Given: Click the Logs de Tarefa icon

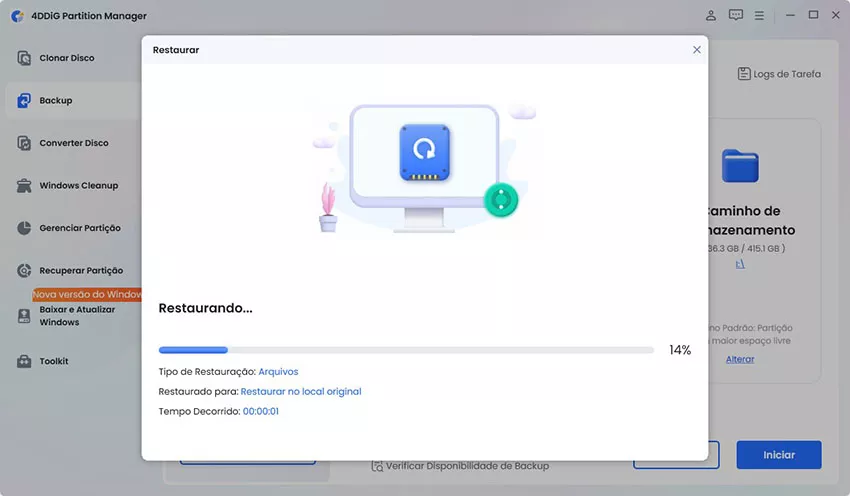Looking at the screenshot, I should pos(744,74).
